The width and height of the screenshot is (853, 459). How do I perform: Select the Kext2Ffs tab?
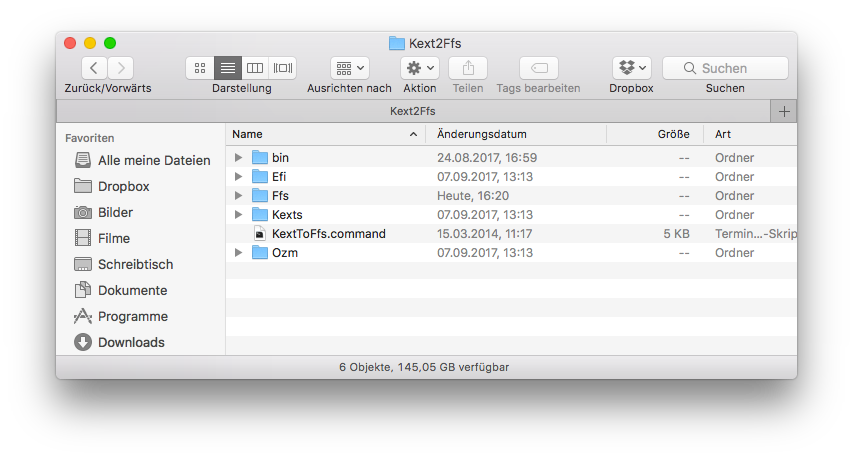(x=412, y=111)
